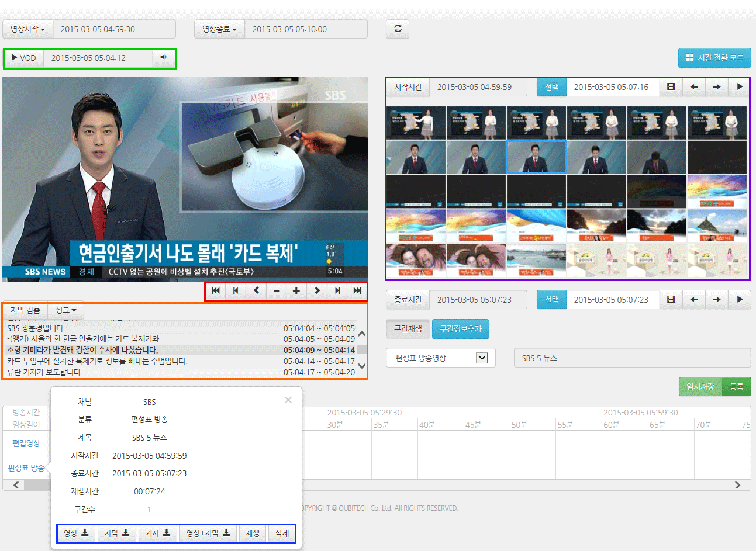Download video with the 영상 button
The image size is (756, 551).
76,533
